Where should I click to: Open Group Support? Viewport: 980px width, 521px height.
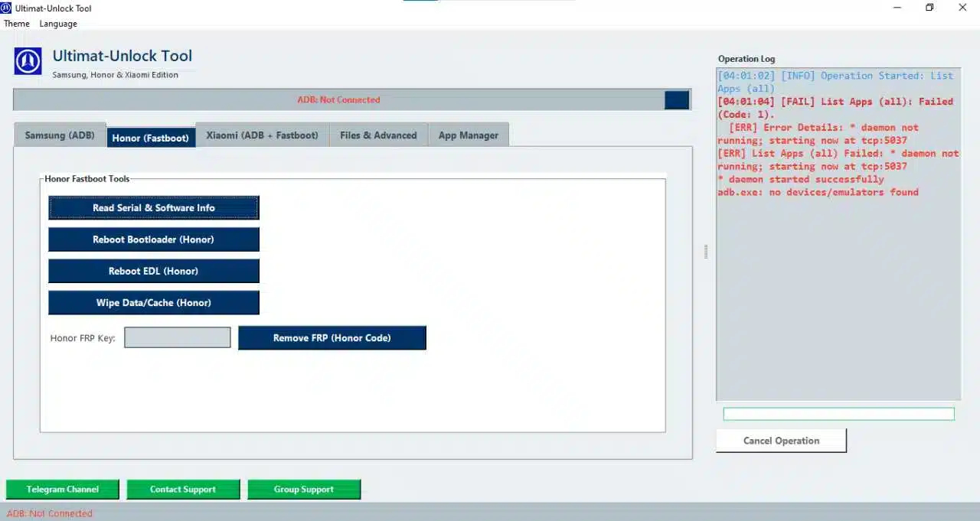pos(304,489)
